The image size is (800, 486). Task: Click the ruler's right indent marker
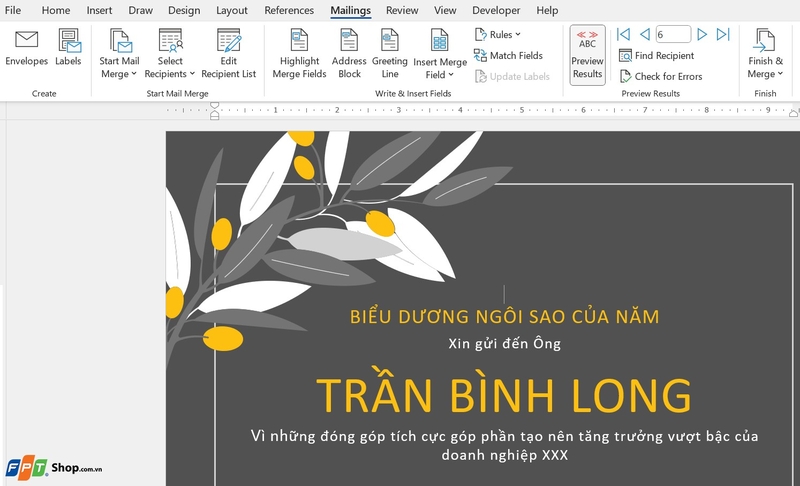[x=793, y=113]
